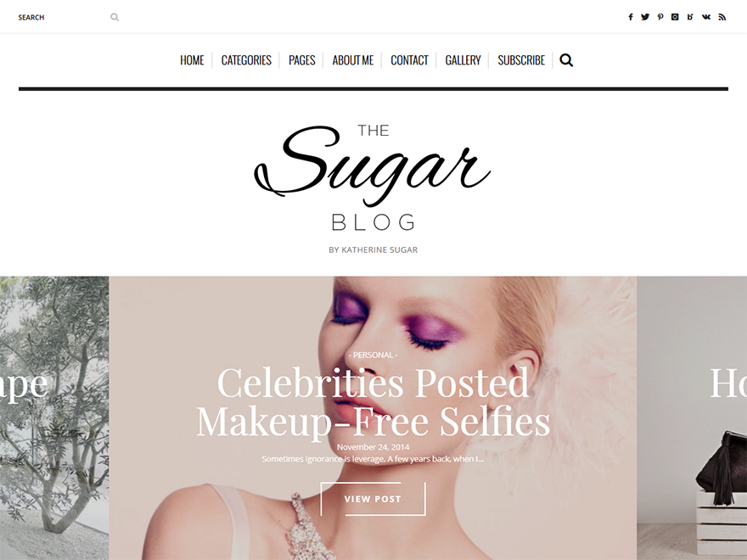
Task: Click the magnifier icon in main navigation
Action: click(566, 60)
